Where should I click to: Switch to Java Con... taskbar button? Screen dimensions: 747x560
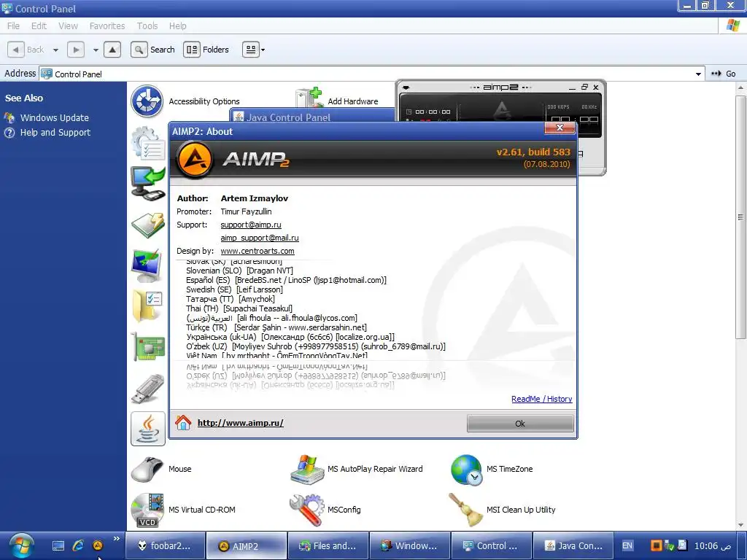[573, 545]
